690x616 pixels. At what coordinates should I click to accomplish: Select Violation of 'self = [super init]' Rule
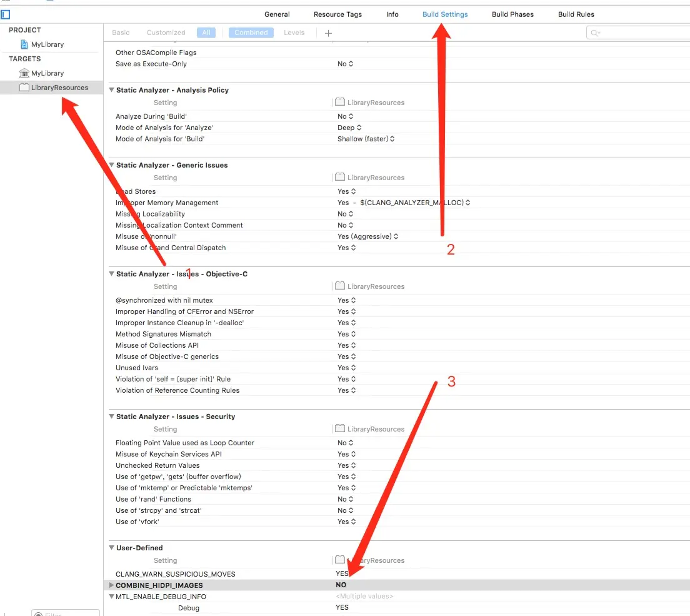[173, 379]
